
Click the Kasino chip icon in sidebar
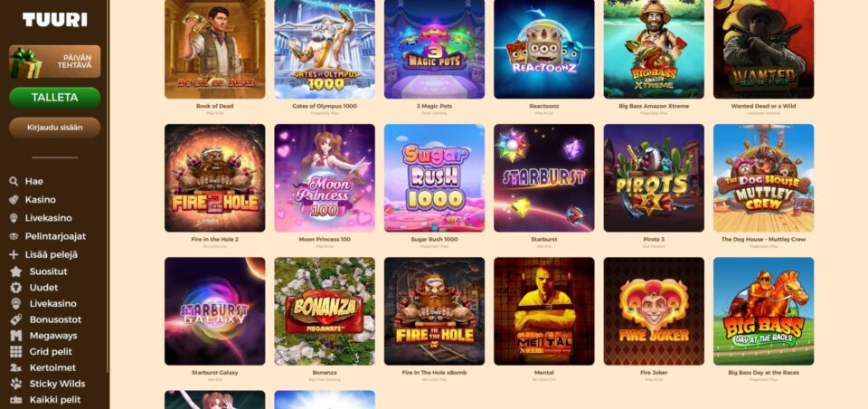(x=14, y=199)
